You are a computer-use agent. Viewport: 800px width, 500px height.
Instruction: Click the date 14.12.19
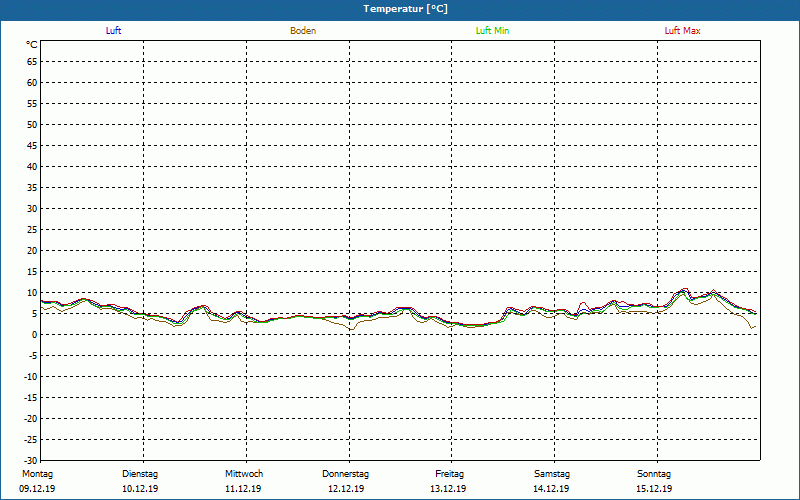click(x=552, y=489)
